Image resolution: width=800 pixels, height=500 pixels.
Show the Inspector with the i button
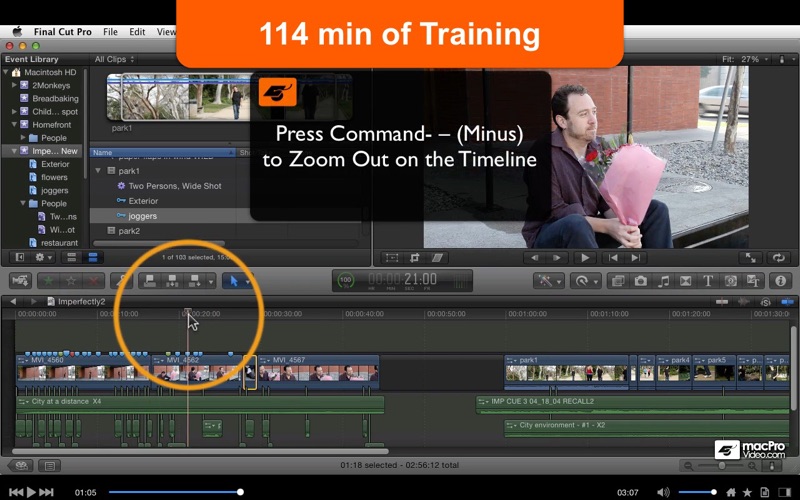pyautogui.click(x=780, y=281)
